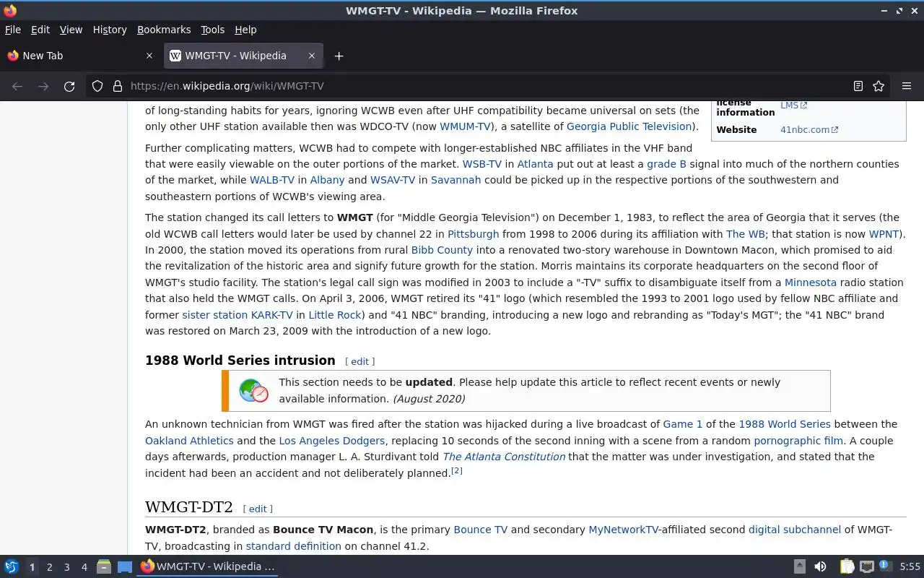Open the sister station link

214,315
